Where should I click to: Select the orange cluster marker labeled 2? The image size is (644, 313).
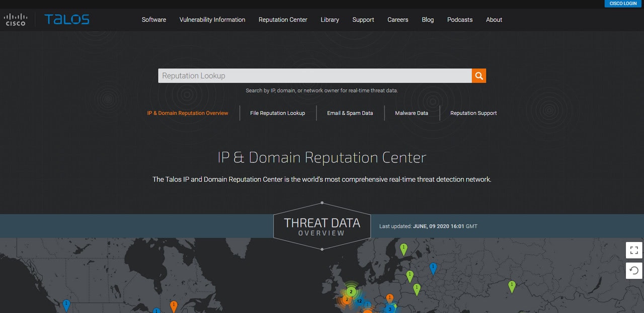(x=347, y=299)
